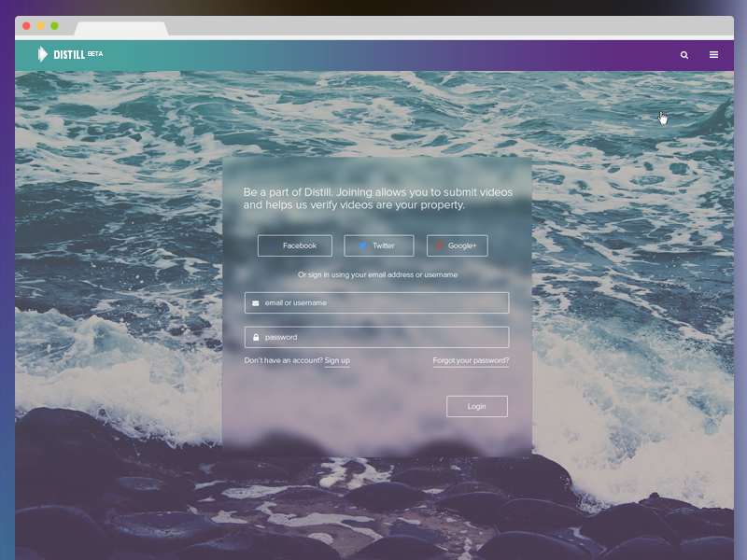Viewport: 747px width, 560px height.
Task: Sign in with the Google+ button
Action: (x=458, y=245)
